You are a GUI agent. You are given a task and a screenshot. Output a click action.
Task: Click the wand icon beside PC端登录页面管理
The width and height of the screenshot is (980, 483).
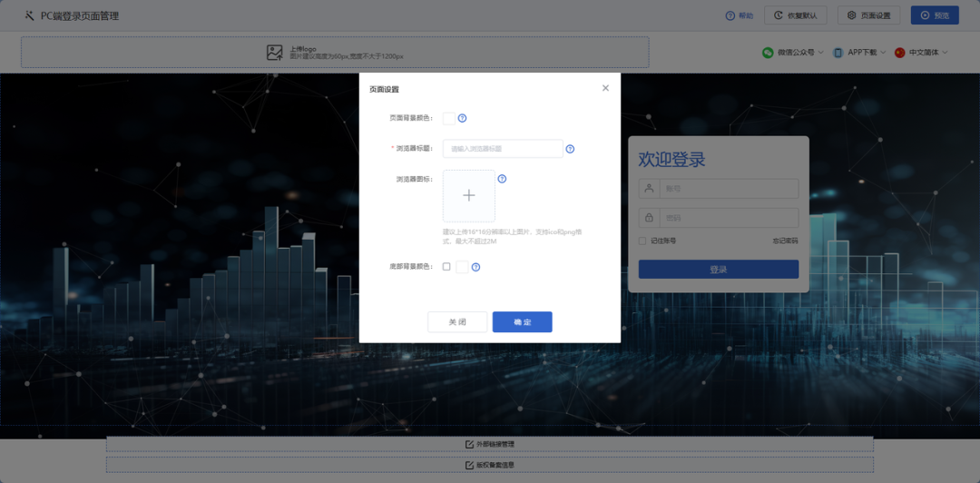tap(29, 15)
